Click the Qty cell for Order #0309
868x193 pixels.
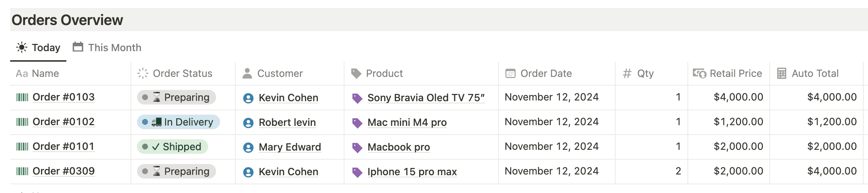pos(651,171)
